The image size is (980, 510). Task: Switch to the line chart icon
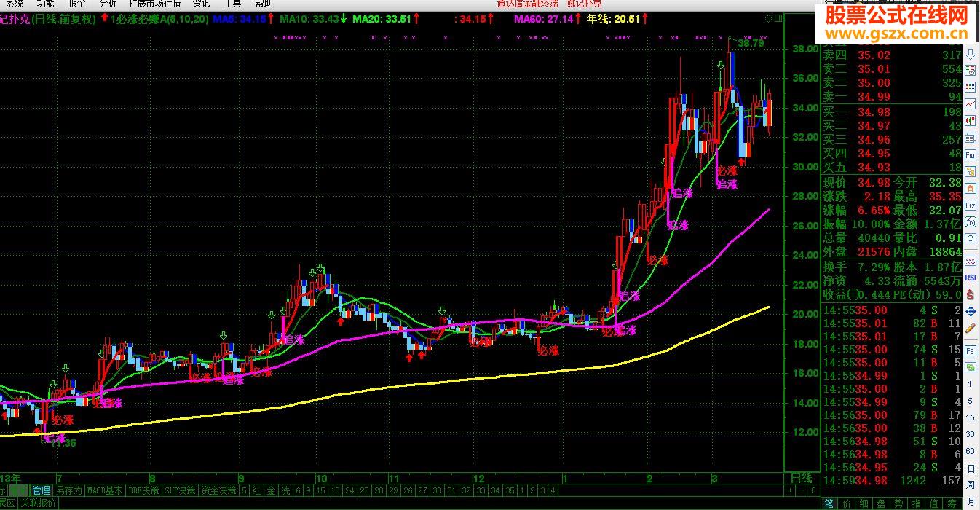(x=971, y=104)
